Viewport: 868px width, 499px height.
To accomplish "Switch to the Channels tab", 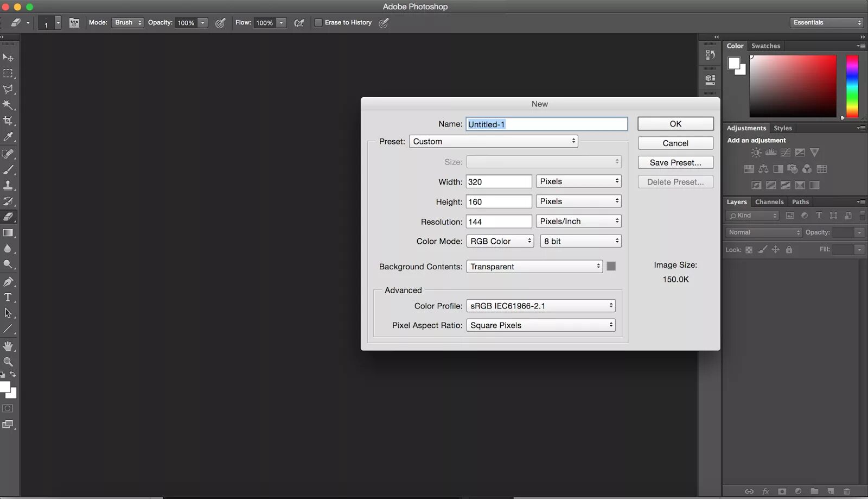I will tap(769, 202).
